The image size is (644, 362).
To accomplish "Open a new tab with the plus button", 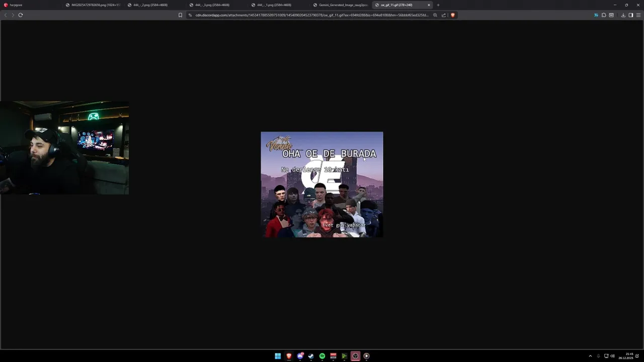I will 438,5.
